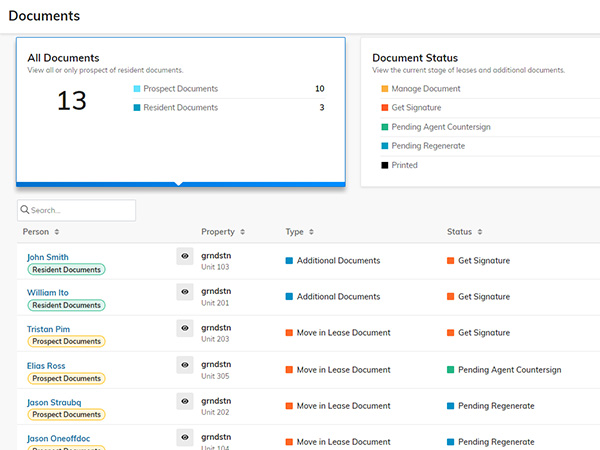Click Unit 305 property cell
Image resolution: width=600 pixels, height=450 pixels.
pos(215,376)
